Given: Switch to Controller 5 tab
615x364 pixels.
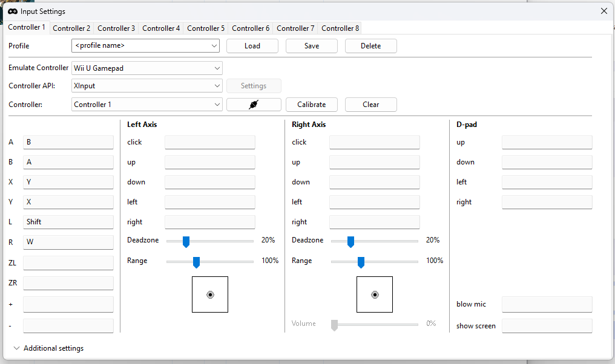Looking at the screenshot, I should tap(206, 28).
